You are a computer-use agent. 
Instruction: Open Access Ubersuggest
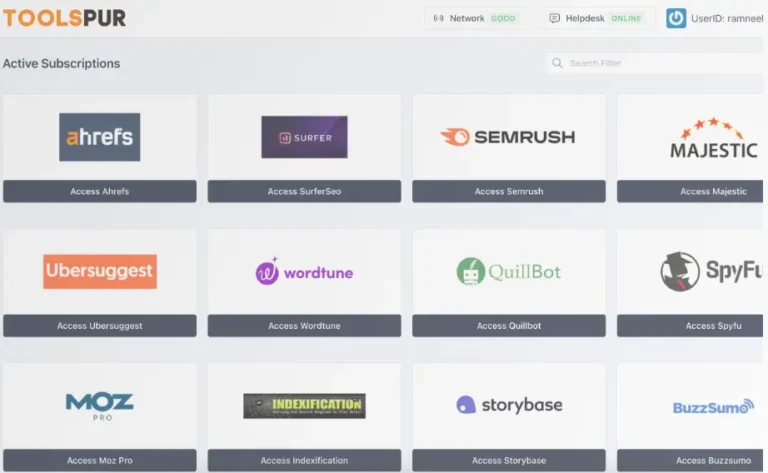point(100,326)
